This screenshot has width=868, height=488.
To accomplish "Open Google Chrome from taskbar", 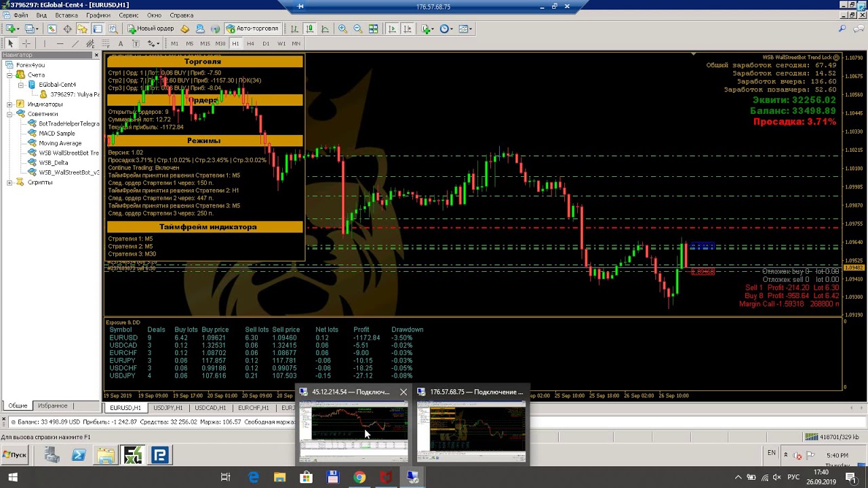I will pos(359,478).
